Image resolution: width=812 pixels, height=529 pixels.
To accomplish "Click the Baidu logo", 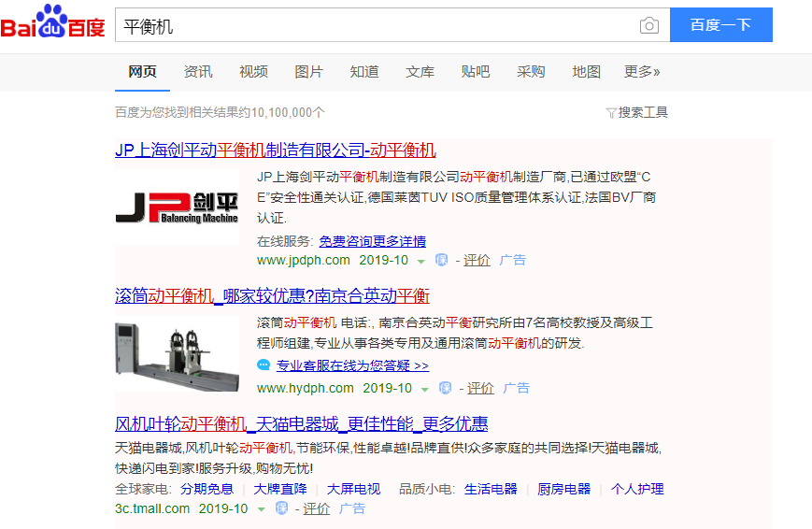I will pyautogui.click(x=53, y=21).
